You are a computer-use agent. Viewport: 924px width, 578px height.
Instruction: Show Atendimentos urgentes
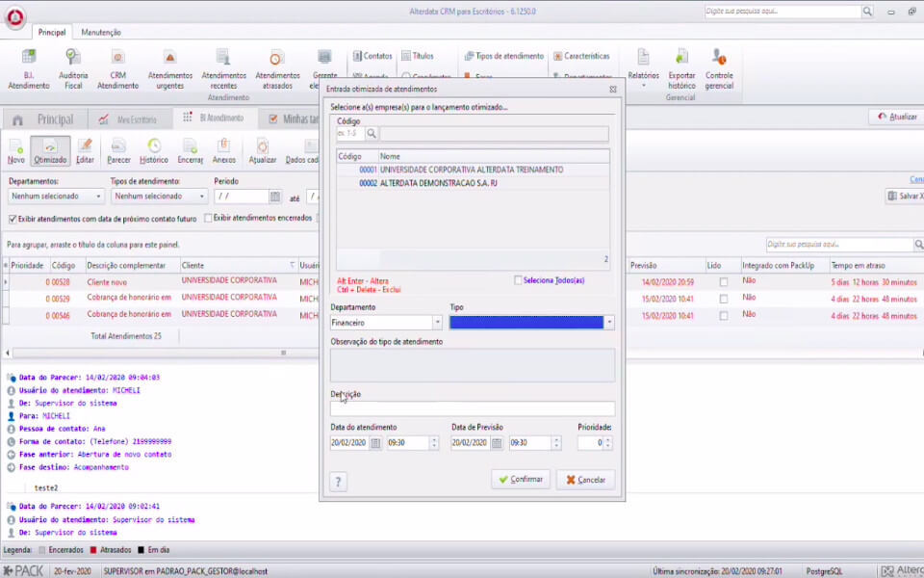tap(169, 69)
